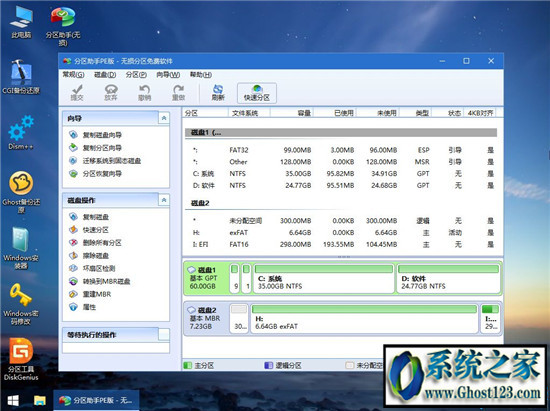Image resolution: width=550 pixels, height=411 pixels.
Task: Click the 重做 (Redo) toolbar icon
Action: tap(178, 93)
